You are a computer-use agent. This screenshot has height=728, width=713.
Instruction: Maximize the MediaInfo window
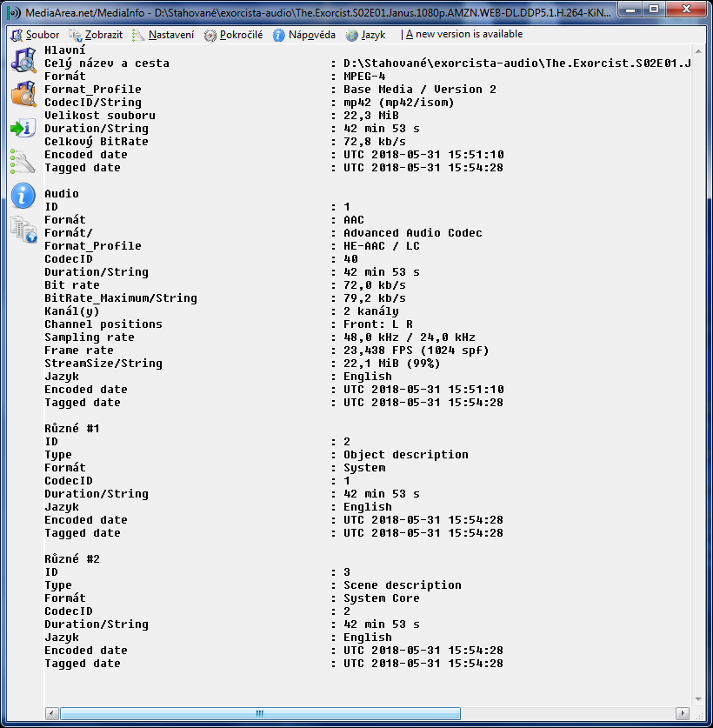[x=653, y=10]
